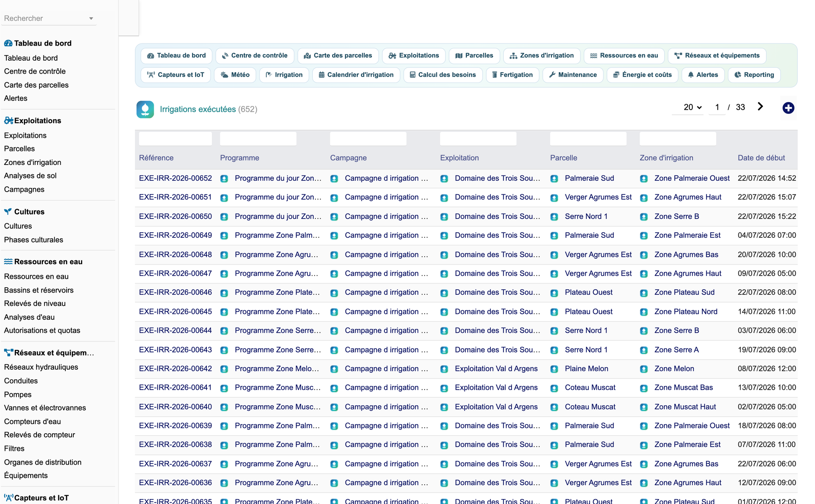Open execution EXE-IRR-2026-00645

coord(175,311)
